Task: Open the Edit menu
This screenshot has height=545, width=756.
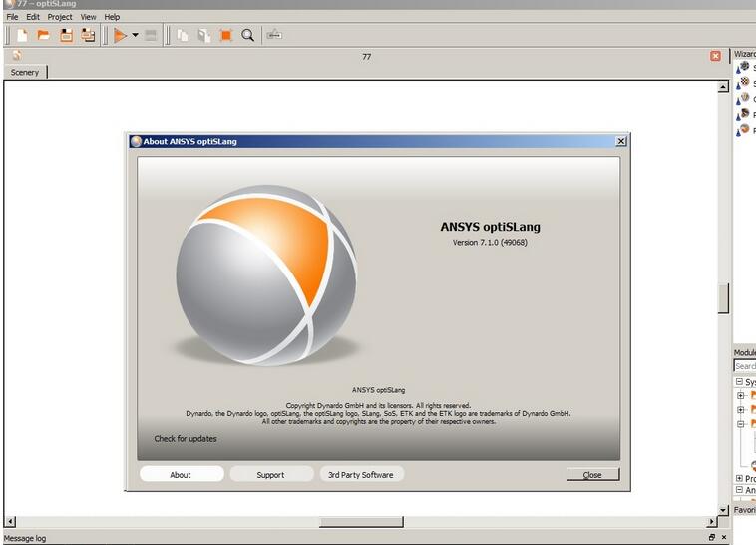Action: click(x=33, y=17)
